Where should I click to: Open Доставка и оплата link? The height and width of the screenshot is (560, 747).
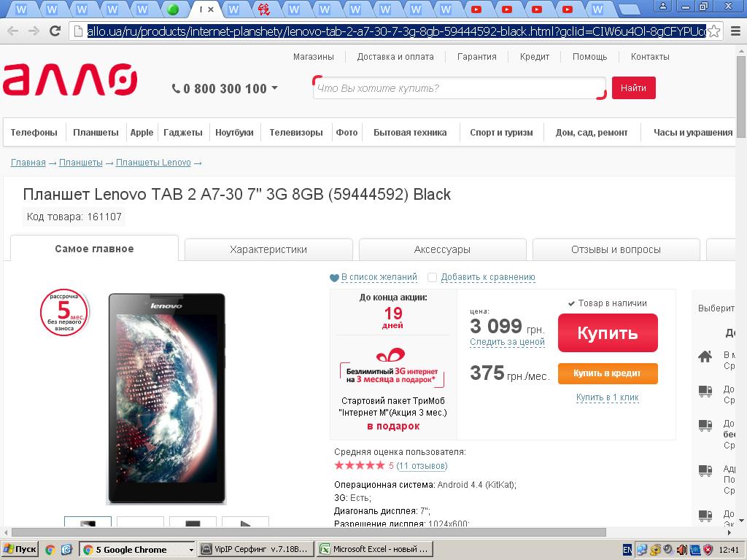[x=395, y=57]
